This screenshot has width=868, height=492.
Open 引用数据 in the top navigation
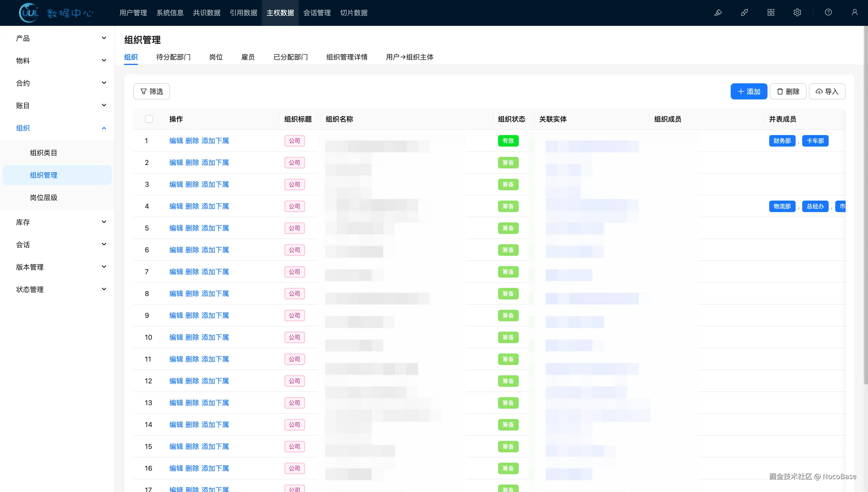pos(244,13)
